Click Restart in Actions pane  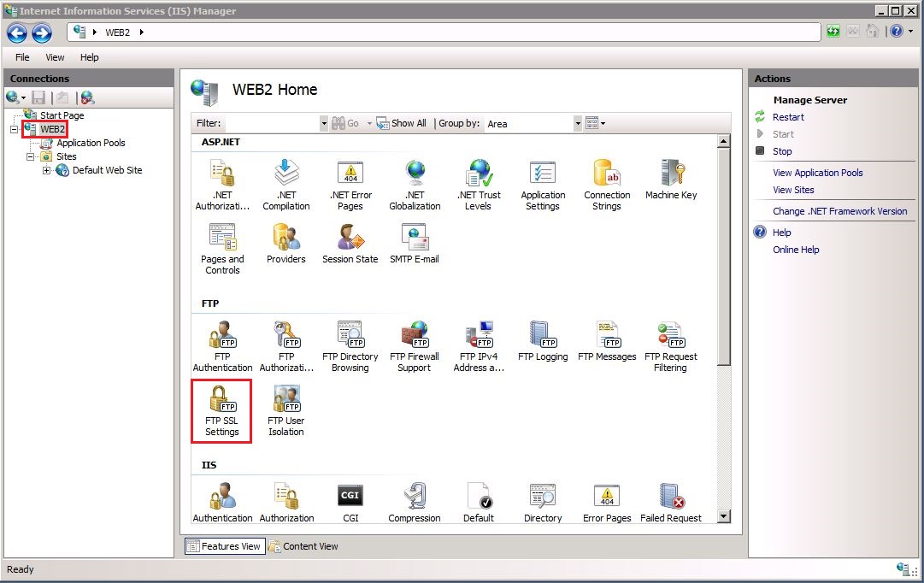[x=788, y=117]
